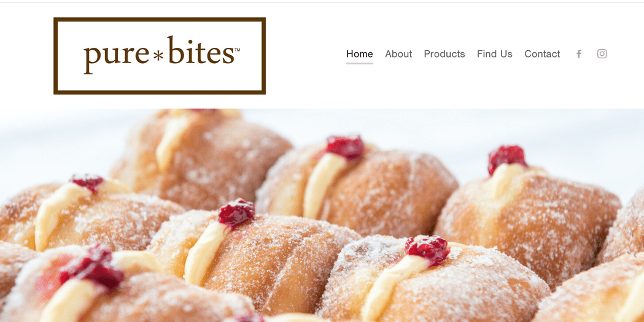The image size is (644, 322).
Task: Open the About page
Action: [x=398, y=54]
